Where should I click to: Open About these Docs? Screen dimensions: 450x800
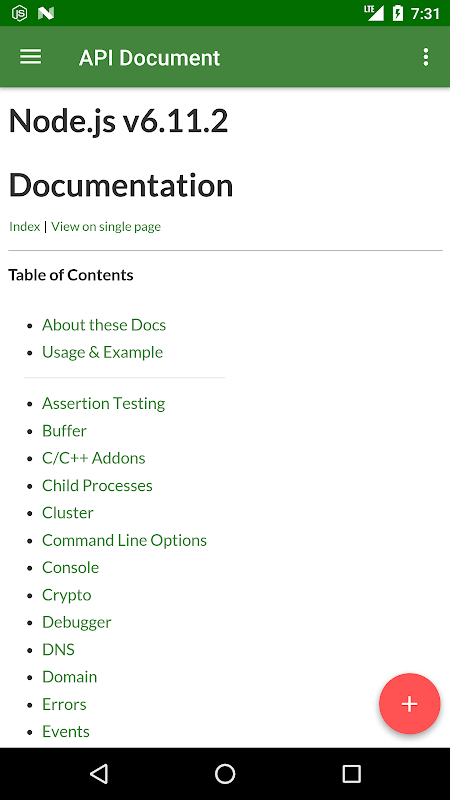[104, 325]
